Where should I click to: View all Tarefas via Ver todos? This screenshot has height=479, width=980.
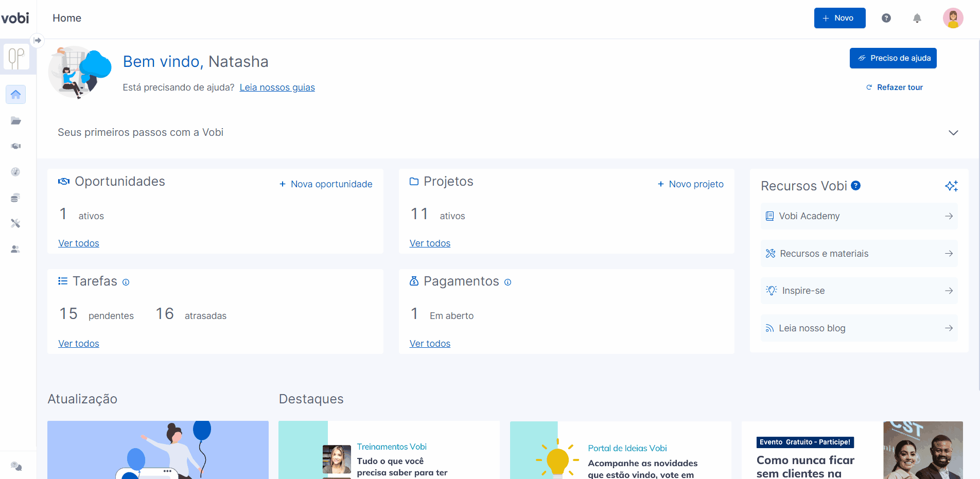[79, 344]
